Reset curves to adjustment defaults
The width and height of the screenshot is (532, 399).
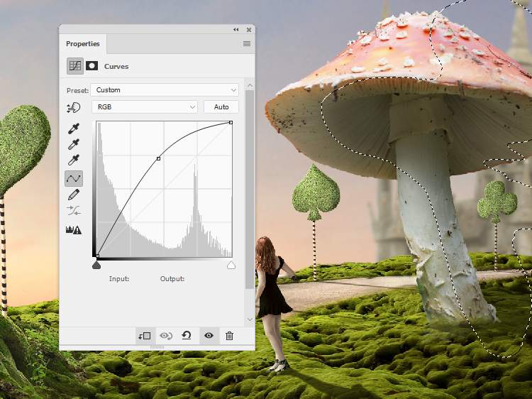187,336
